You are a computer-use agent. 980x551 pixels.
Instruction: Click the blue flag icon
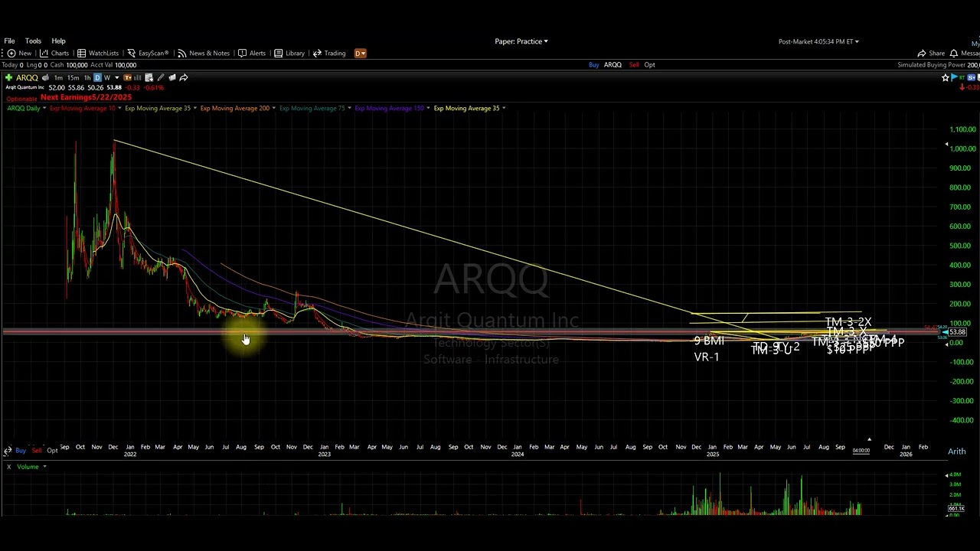(954, 77)
